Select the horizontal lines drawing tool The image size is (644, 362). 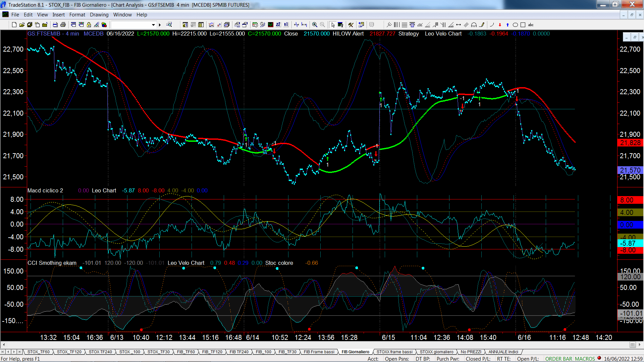click(x=405, y=25)
